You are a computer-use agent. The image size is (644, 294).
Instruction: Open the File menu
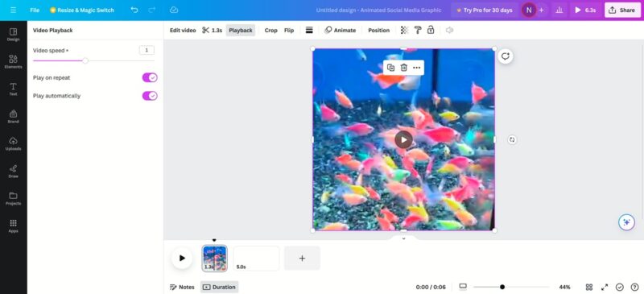35,10
